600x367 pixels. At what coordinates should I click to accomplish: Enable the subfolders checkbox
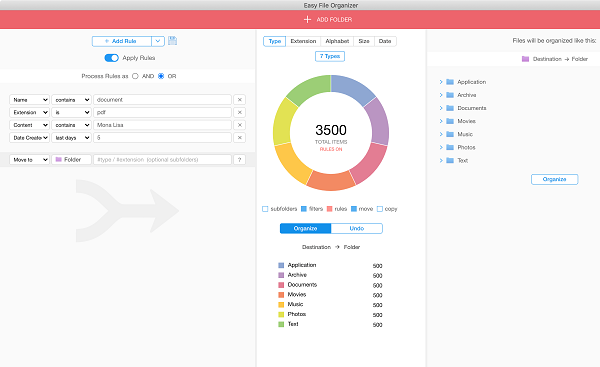[265, 209]
